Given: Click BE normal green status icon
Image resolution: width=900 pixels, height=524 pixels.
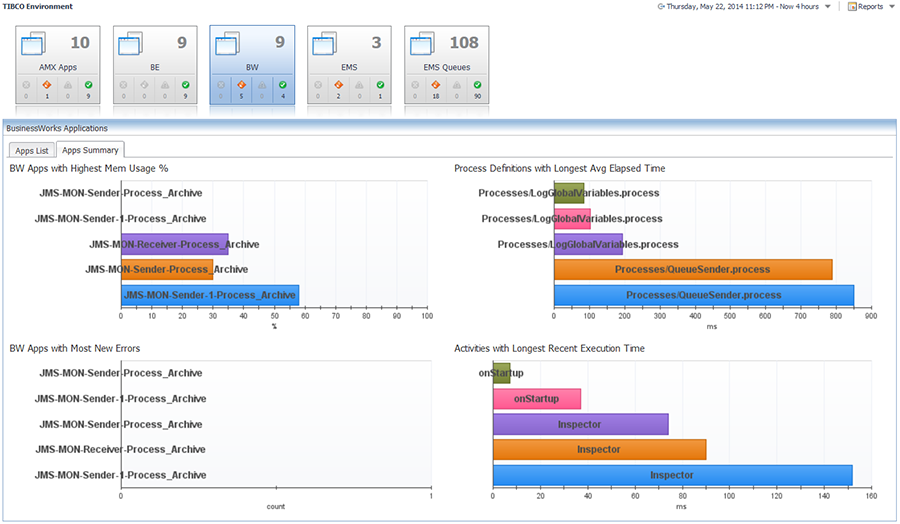Looking at the screenshot, I should point(185,85).
